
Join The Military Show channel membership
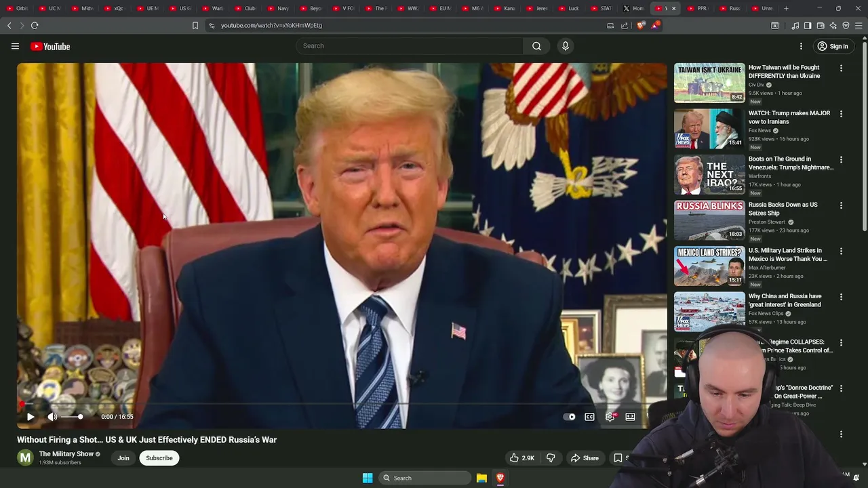pos(123,458)
